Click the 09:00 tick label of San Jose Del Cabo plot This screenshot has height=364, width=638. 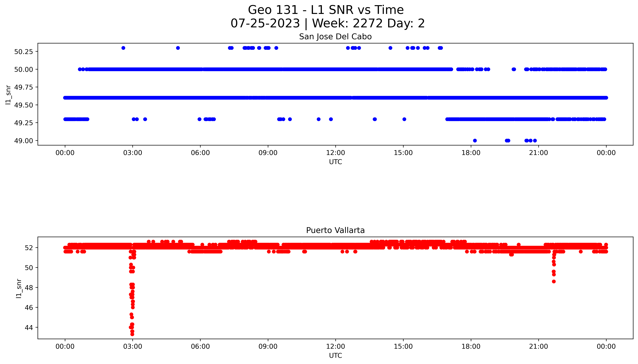tap(268, 153)
